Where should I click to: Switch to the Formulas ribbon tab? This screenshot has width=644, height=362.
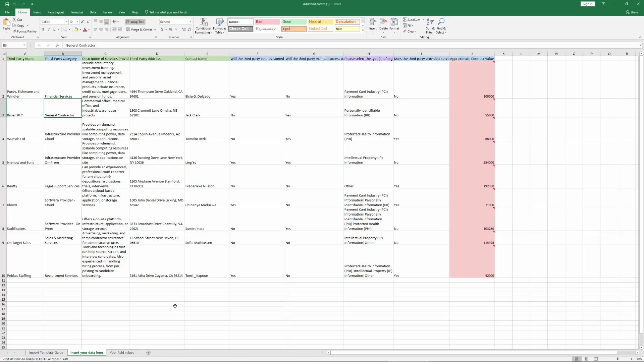[x=76, y=12]
